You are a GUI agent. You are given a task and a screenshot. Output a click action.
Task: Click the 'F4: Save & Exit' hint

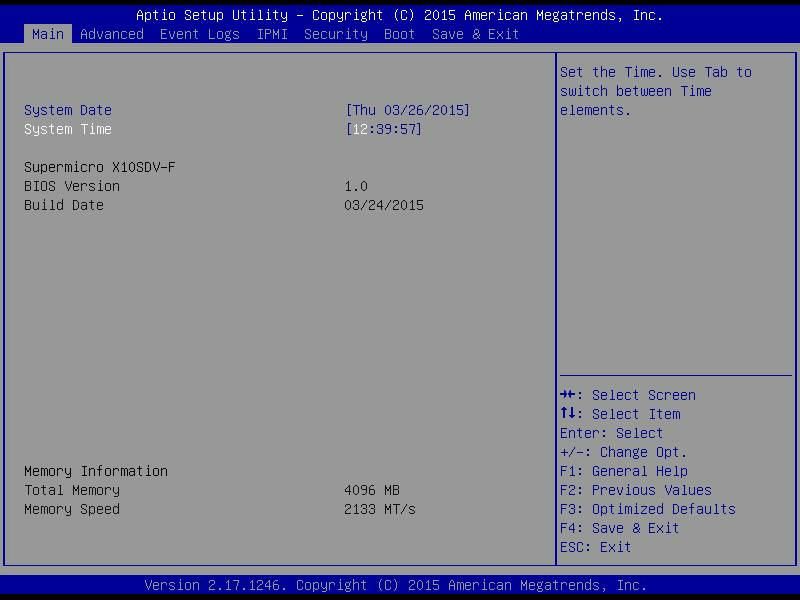pyautogui.click(x=619, y=528)
